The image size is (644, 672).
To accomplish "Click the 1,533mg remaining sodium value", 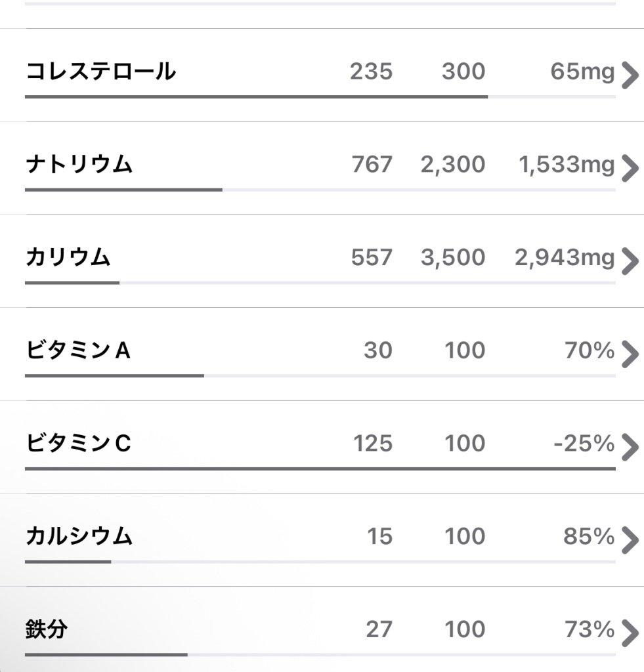I will click(x=567, y=165).
